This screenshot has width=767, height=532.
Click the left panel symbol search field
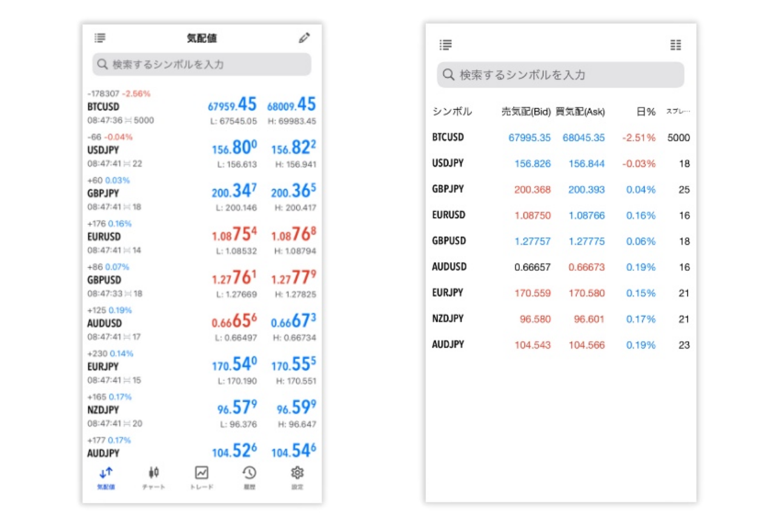click(202, 64)
